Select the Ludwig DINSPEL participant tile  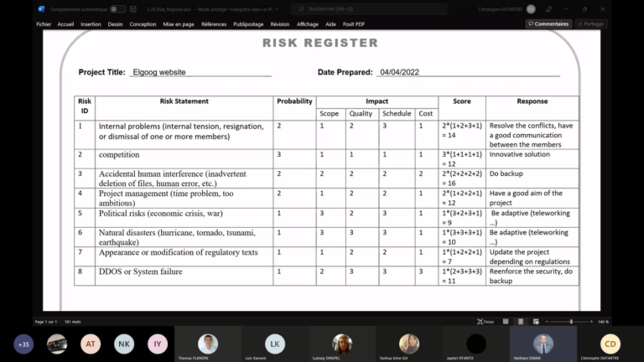coord(342,344)
